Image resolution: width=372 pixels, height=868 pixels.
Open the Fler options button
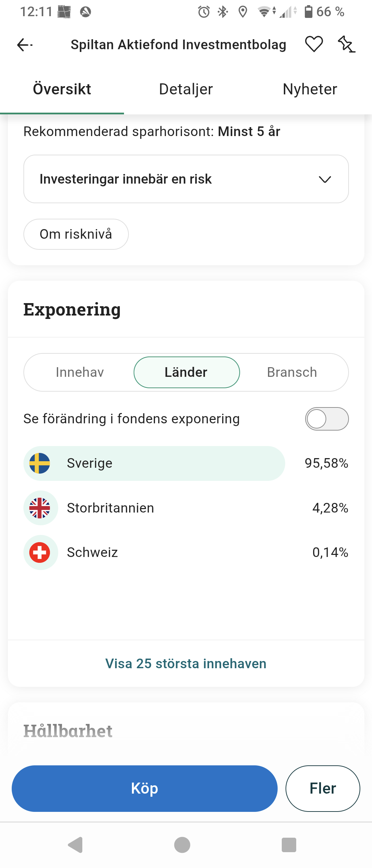(x=323, y=788)
